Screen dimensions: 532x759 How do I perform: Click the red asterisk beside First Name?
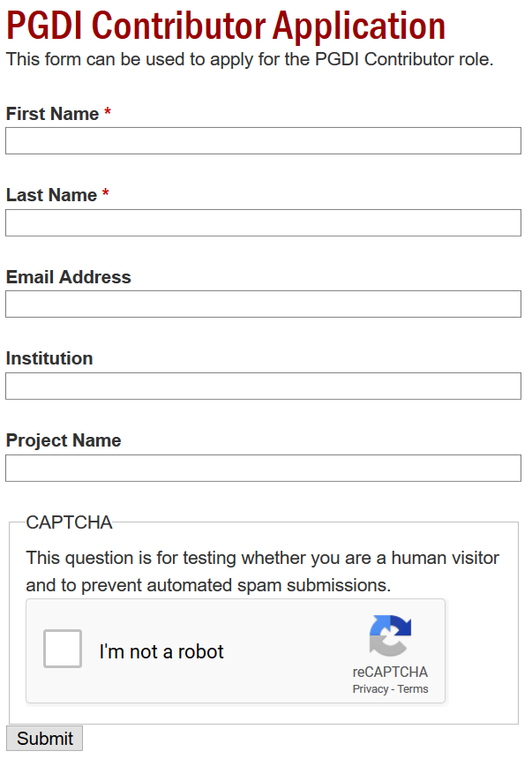coord(108,114)
